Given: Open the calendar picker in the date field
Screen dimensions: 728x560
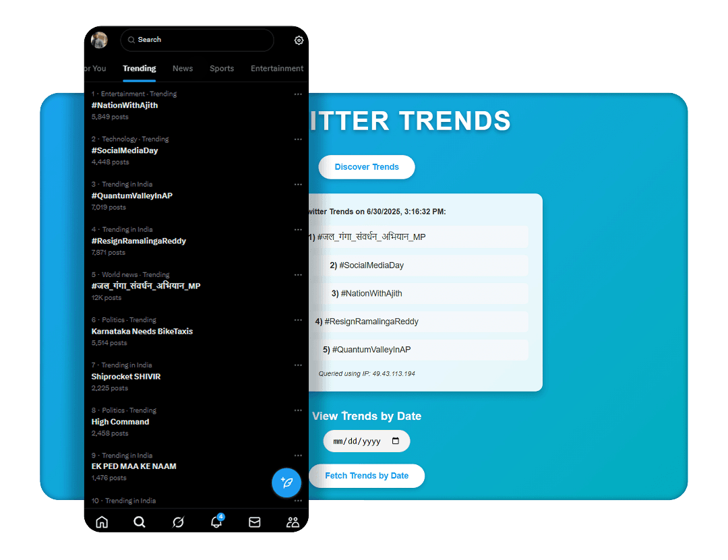Looking at the screenshot, I should point(394,441).
